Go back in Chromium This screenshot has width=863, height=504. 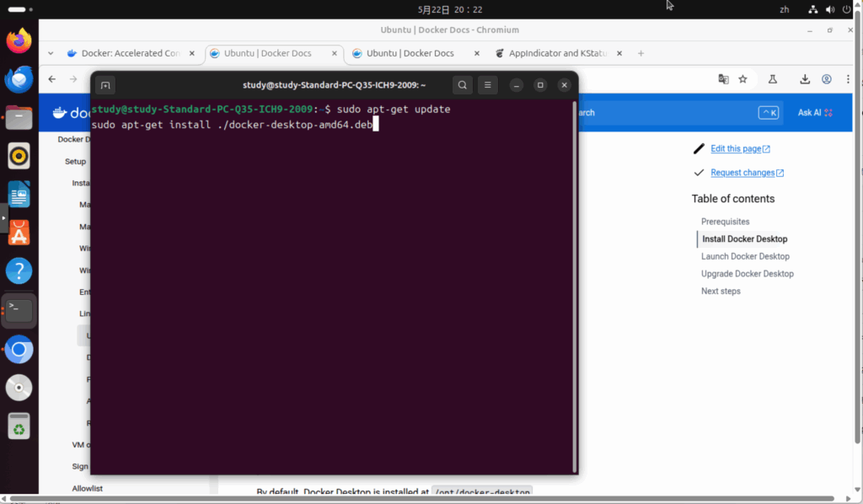coord(51,79)
